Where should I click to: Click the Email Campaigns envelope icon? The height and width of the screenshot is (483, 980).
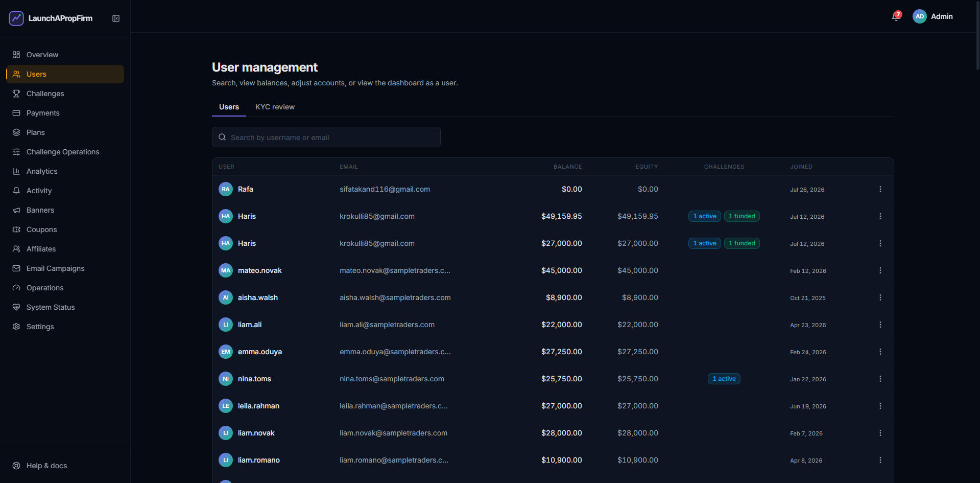pos(16,268)
